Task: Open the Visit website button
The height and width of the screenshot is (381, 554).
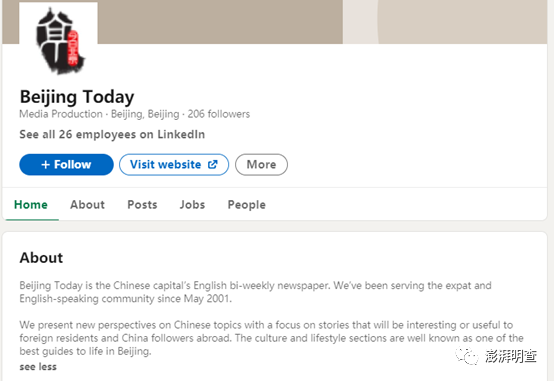Action: coord(174,165)
